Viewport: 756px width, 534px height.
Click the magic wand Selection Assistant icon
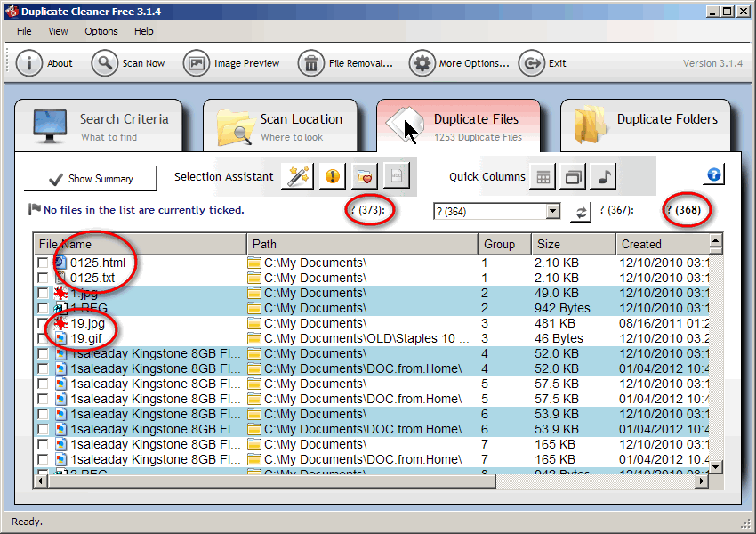pyautogui.click(x=297, y=176)
